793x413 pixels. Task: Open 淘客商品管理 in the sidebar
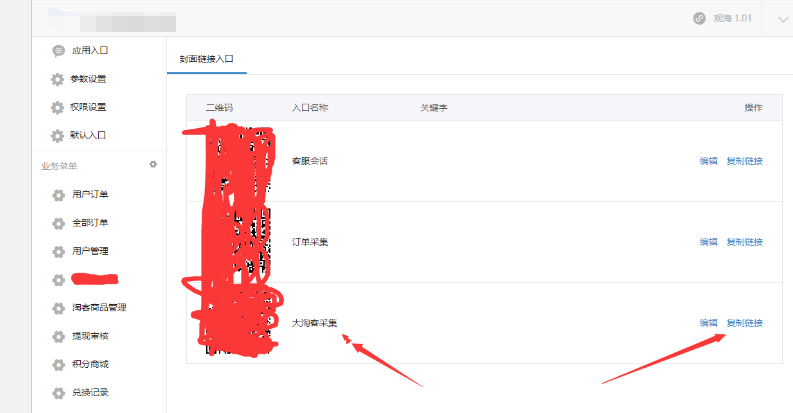(x=99, y=308)
